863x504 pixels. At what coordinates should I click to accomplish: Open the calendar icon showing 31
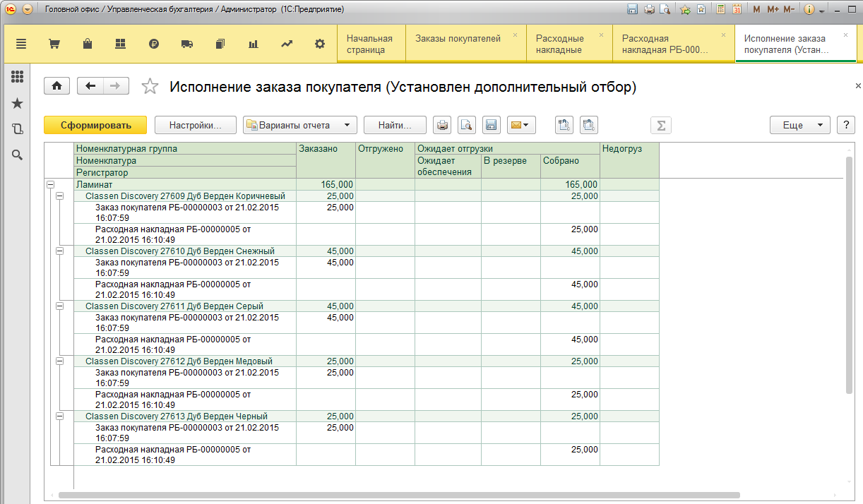[737, 9]
